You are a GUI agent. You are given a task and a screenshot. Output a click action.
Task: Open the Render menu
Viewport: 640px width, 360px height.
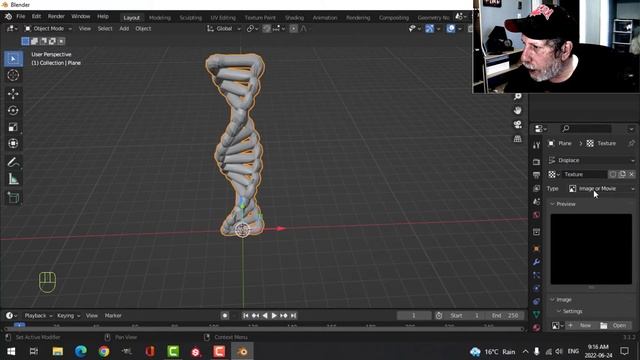click(x=56, y=17)
